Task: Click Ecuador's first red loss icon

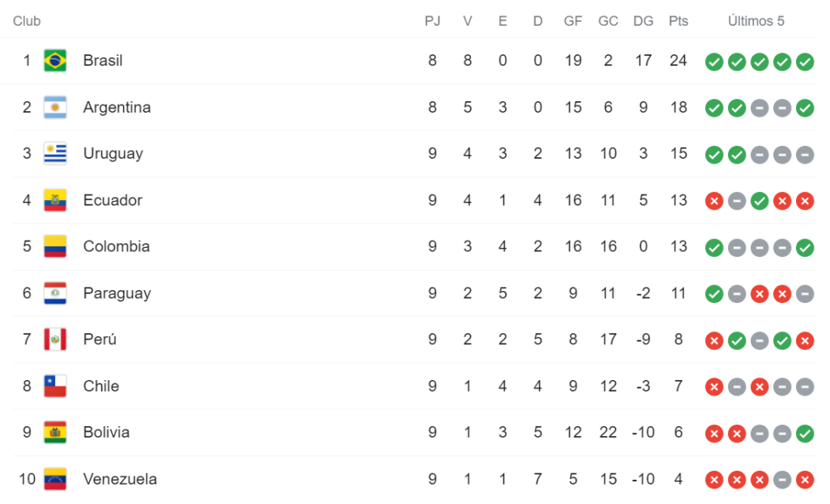Action: click(x=714, y=201)
